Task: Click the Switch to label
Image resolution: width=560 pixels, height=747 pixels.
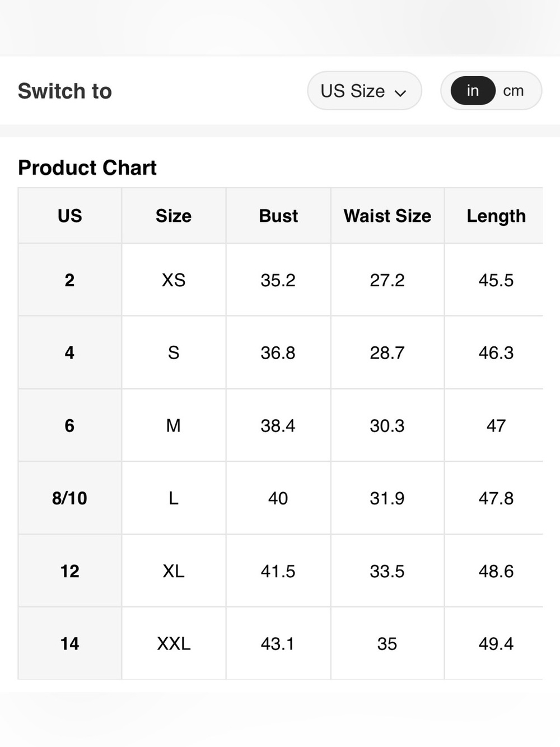Action: point(65,91)
